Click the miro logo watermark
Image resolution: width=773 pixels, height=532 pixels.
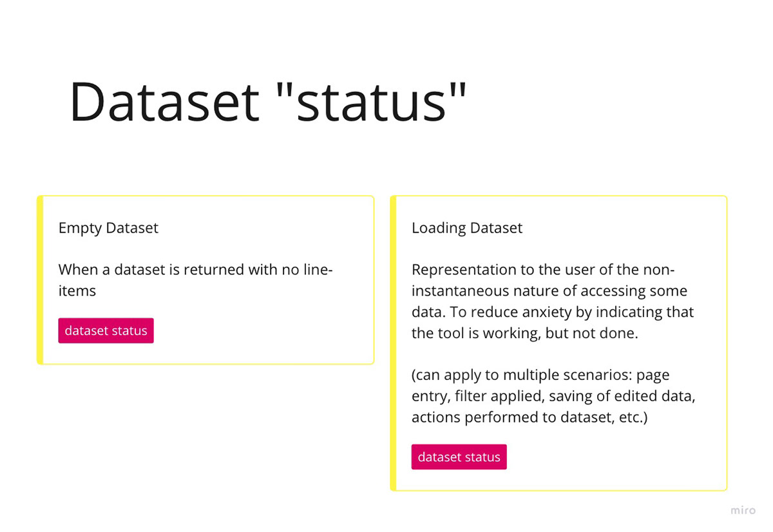pyautogui.click(x=743, y=510)
